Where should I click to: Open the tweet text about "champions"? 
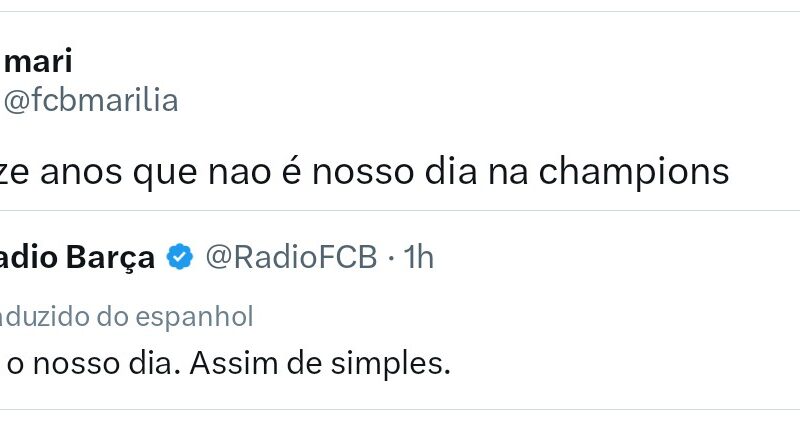tap(364, 172)
